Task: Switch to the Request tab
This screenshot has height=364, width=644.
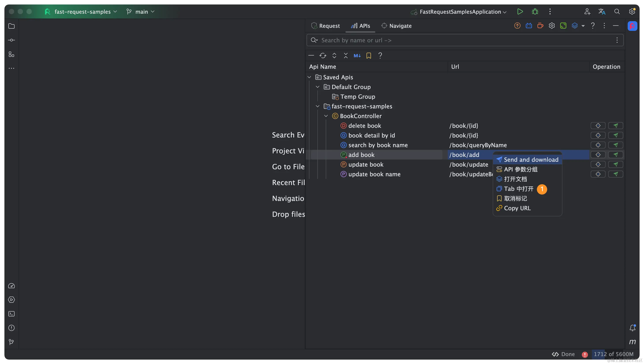Action: click(325, 26)
